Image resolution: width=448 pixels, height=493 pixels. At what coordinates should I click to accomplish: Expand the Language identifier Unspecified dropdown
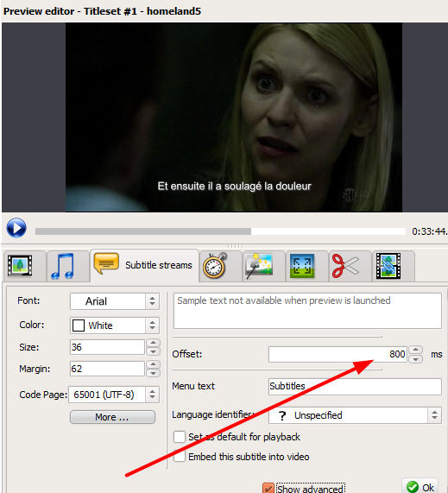coord(355,415)
